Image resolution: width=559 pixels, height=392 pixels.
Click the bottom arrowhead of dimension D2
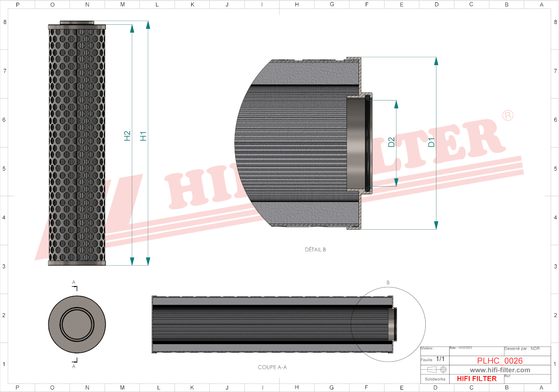[x=396, y=182]
